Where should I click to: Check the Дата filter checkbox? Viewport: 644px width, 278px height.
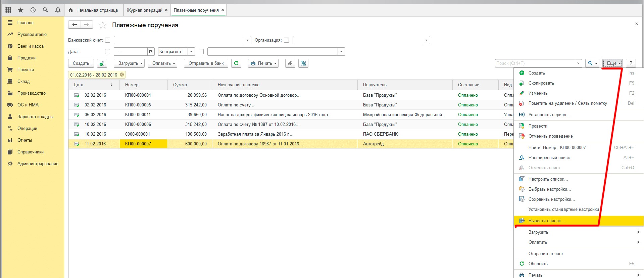[x=108, y=52]
